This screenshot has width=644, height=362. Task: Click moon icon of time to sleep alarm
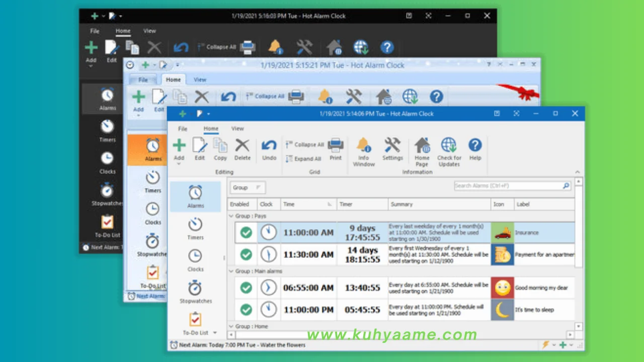coord(502,310)
